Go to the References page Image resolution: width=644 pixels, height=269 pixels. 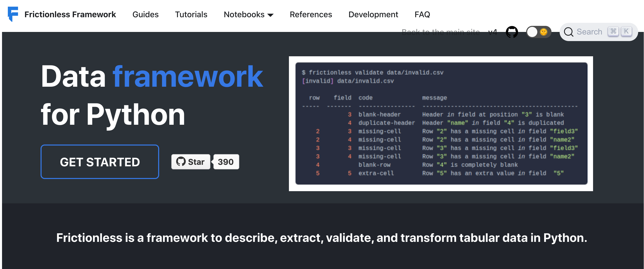(x=311, y=14)
